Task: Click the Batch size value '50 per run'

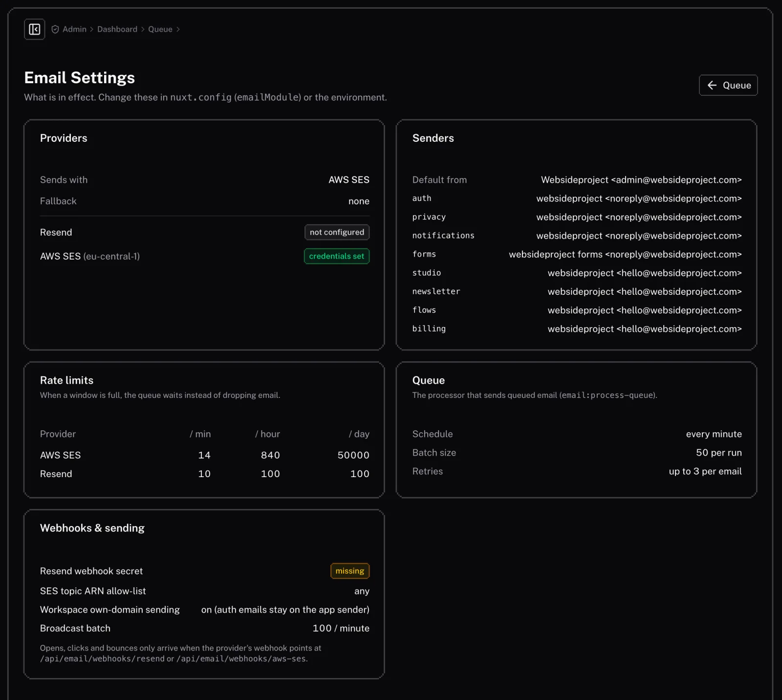Action: [x=718, y=453]
